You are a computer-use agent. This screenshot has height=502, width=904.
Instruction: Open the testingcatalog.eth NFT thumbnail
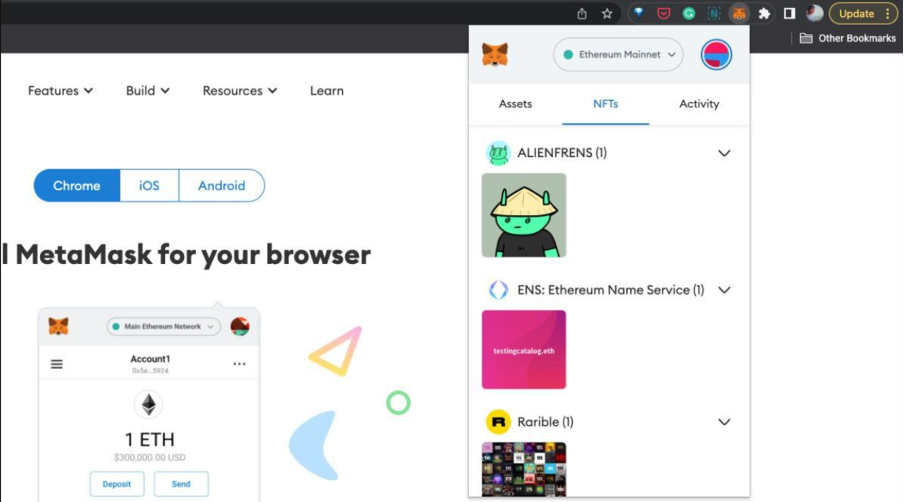[x=523, y=349]
